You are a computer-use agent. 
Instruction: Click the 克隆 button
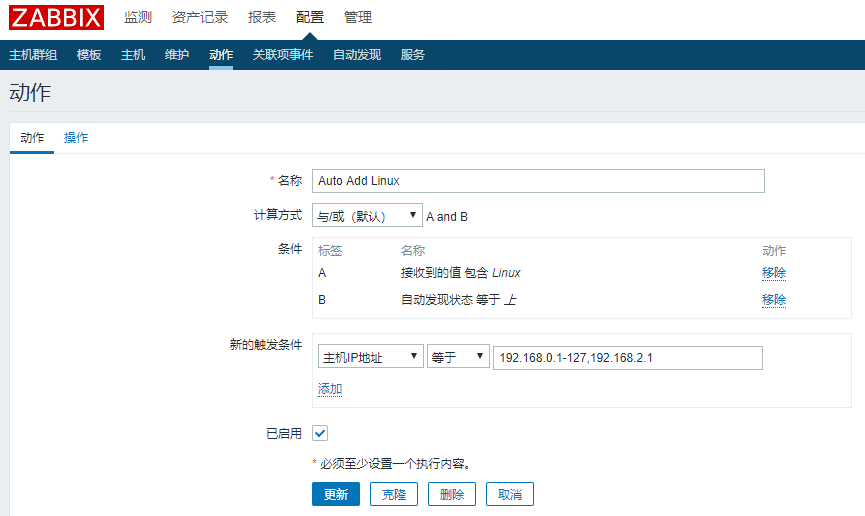pyautogui.click(x=394, y=494)
